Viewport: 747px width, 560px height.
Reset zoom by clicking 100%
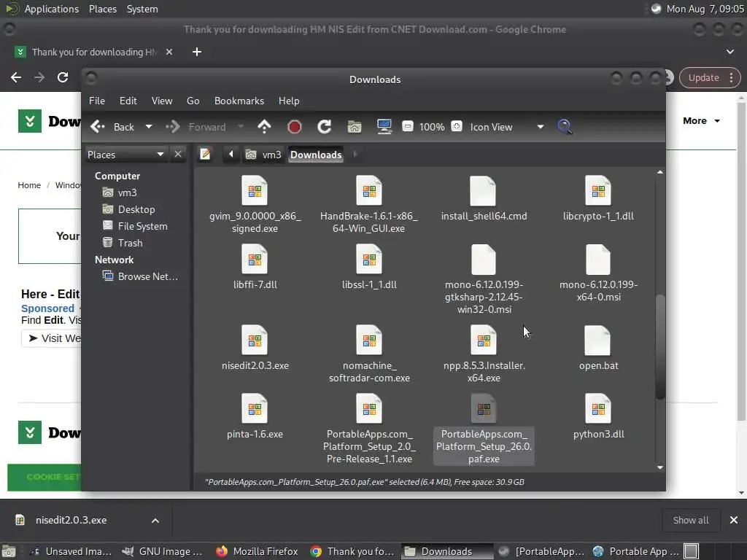[432, 127]
